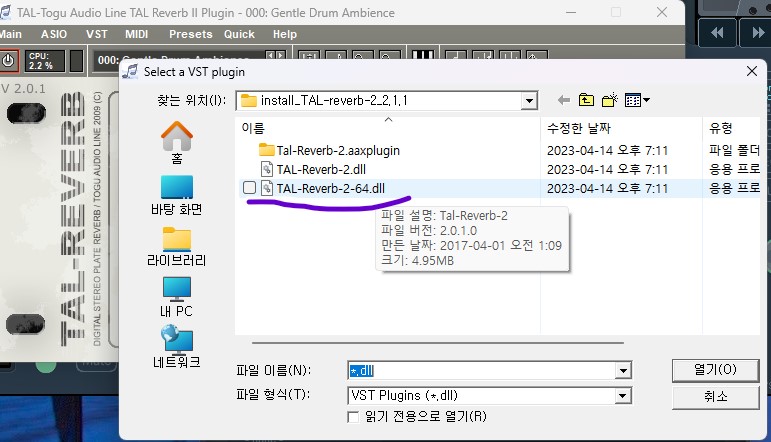Open the Help menu
This screenshot has height=442, width=771.
(x=285, y=34)
